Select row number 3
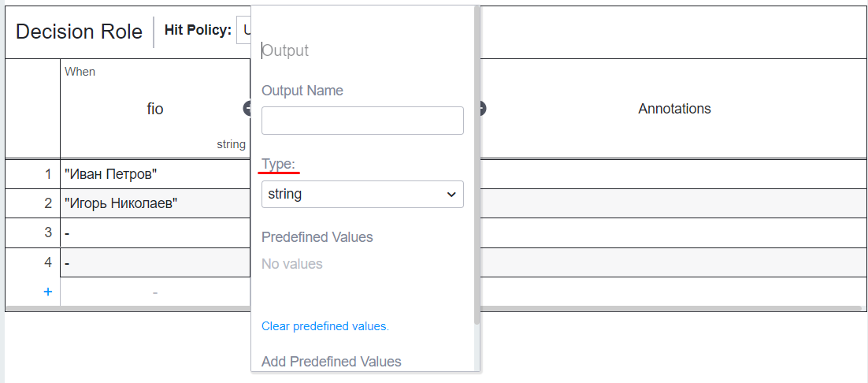 click(x=32, y=232)
